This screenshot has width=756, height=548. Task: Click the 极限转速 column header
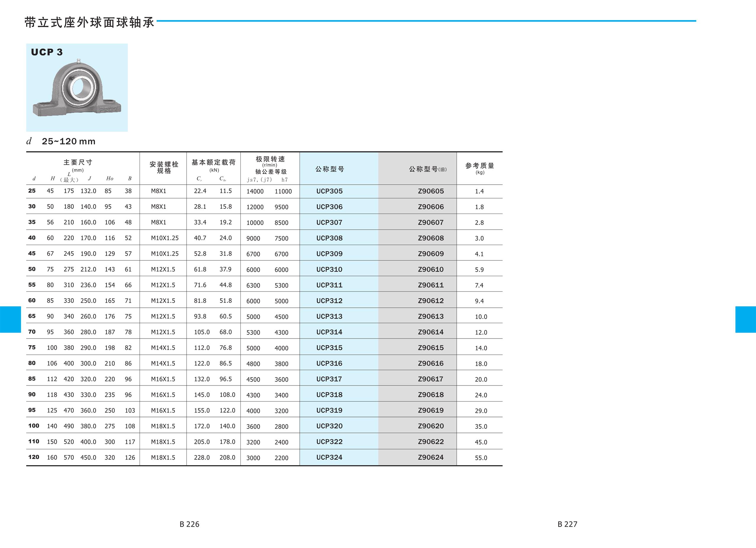click(270, 159)
